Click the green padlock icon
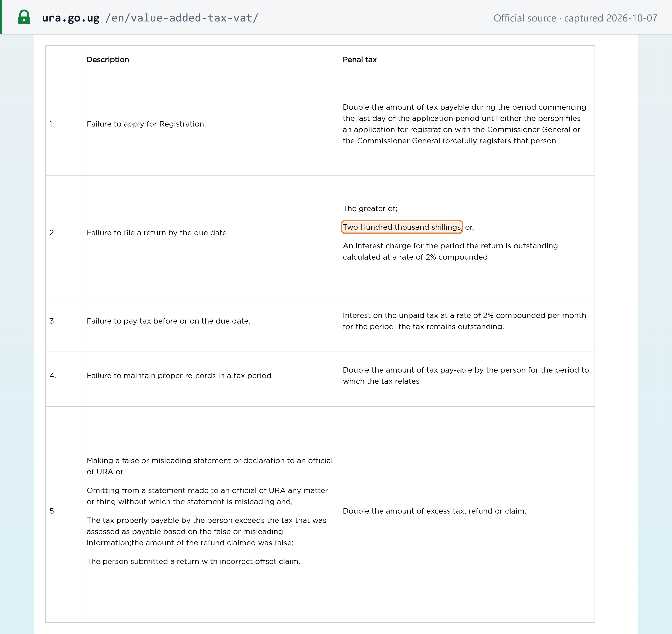This screenshot has width=672, height=634. click(x=24, y=17)
